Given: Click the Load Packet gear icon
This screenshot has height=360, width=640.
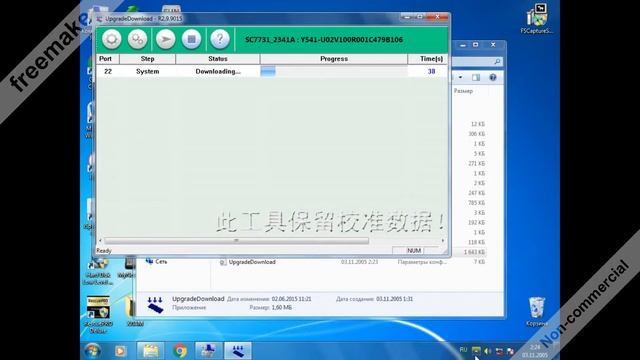Looking at the screenshot, I should pyautogui.click(x=111, y=39).
